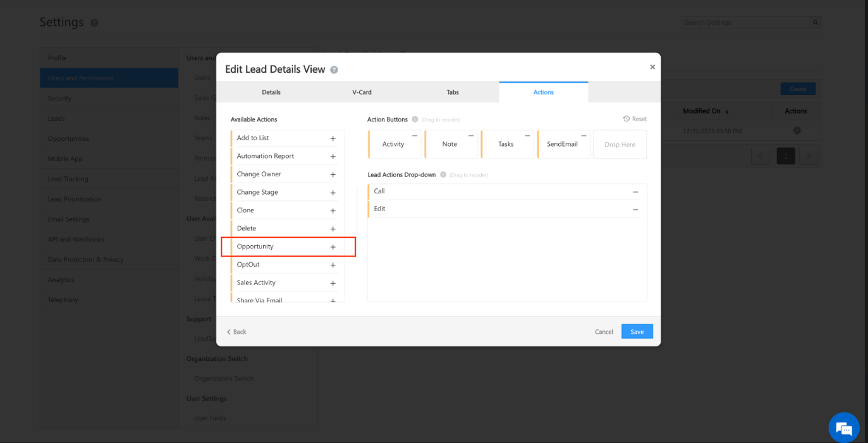Click info icon next to Action Buttons

[x=415, y=119]
